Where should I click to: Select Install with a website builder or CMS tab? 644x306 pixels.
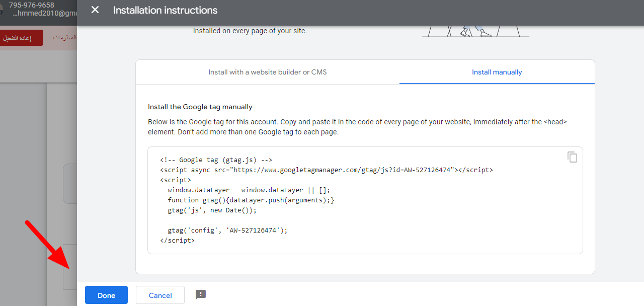[x=268, y=72]
